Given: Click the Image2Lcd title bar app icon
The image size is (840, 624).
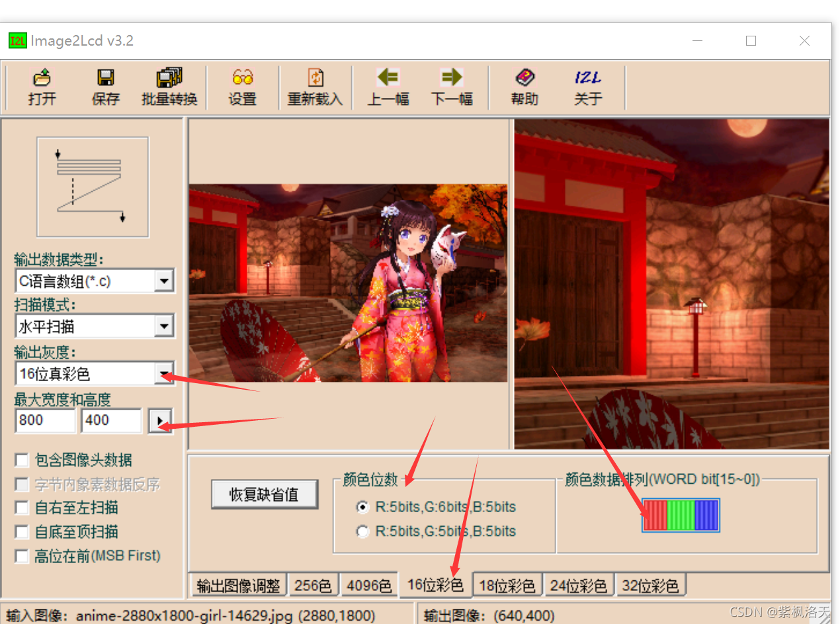Looking at the screenshot, I should point(17,41).
